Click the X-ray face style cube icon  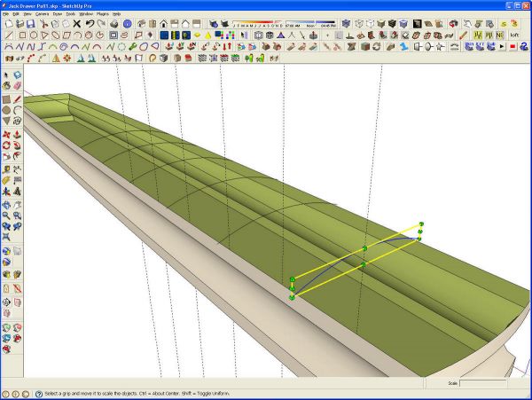click(346, 24)
